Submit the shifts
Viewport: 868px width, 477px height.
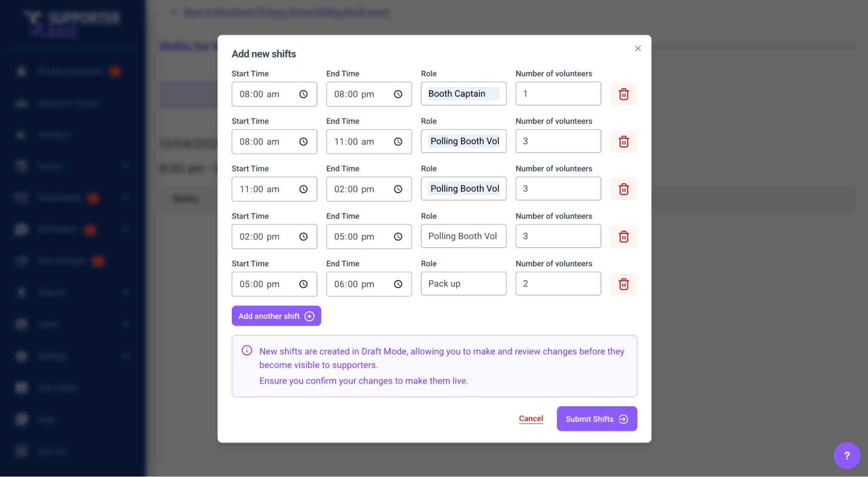pos(597,419)
